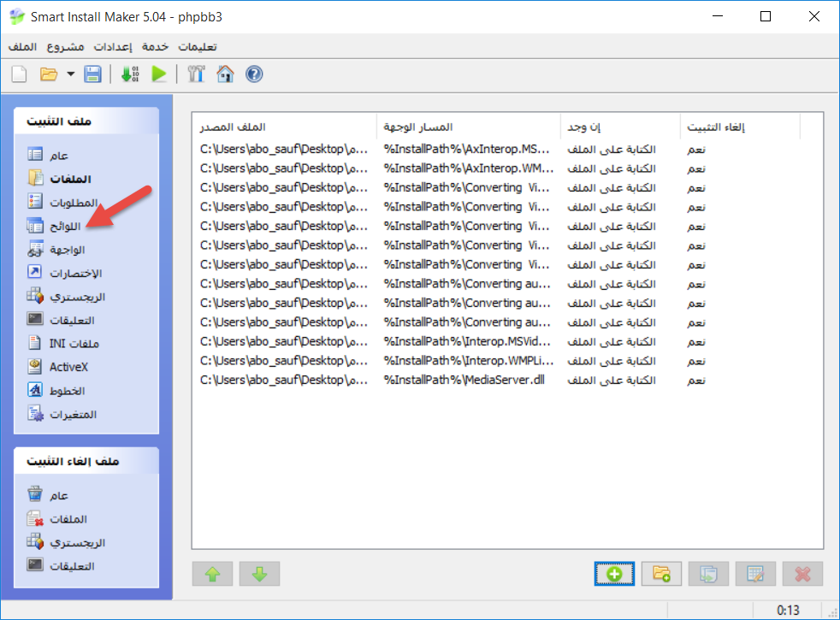This screenshot has height=620, width=840.
Task: Open the اللوائح section
Action: coord(54,226)
